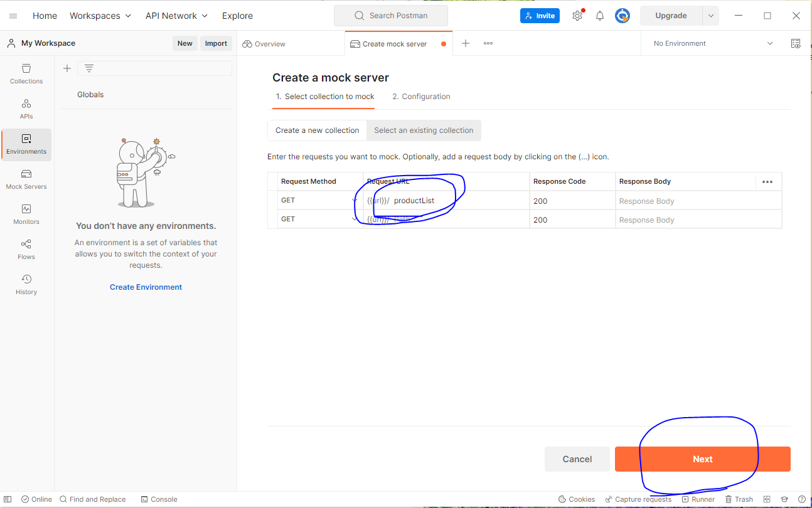812x508 pixels.
Task: Open Cookies manager in status bar
Action: click(577, 499)
